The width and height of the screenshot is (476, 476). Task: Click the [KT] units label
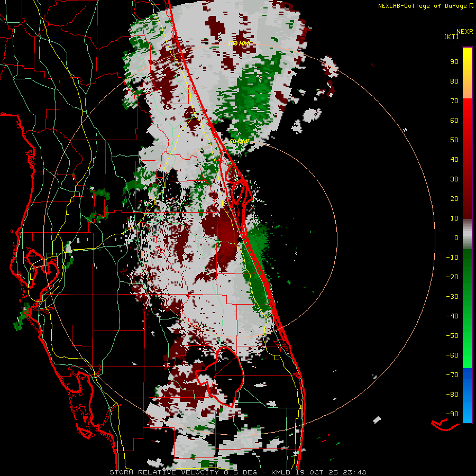pyautogui.click(x=452, y=36)
